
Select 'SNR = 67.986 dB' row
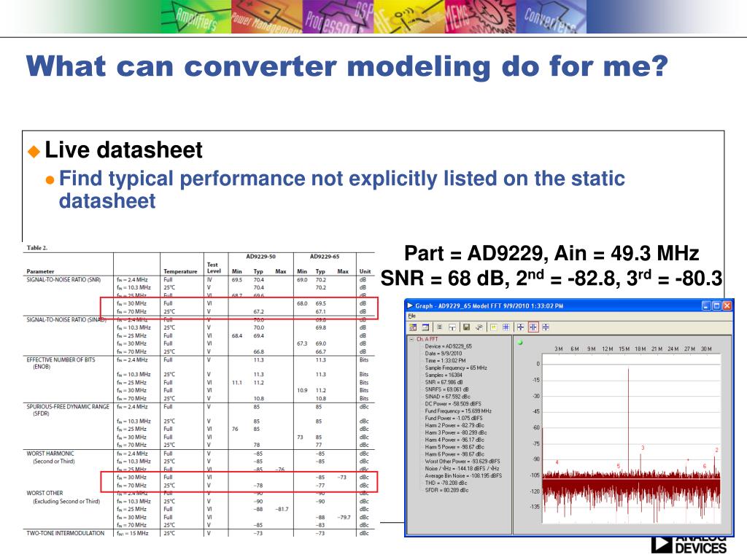(x=444, y=382)
